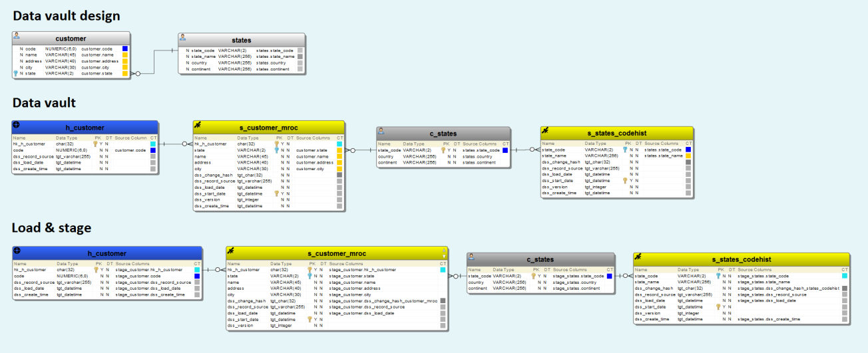Select the Data vault c_states table title
Image resolution: width=868 pixels, height=353 pixels.
tap(443, 134)
